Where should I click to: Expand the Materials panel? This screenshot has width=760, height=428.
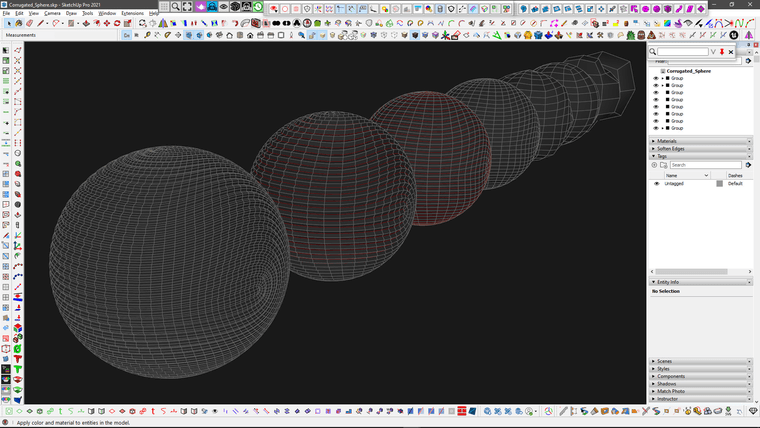pos(666,141)
